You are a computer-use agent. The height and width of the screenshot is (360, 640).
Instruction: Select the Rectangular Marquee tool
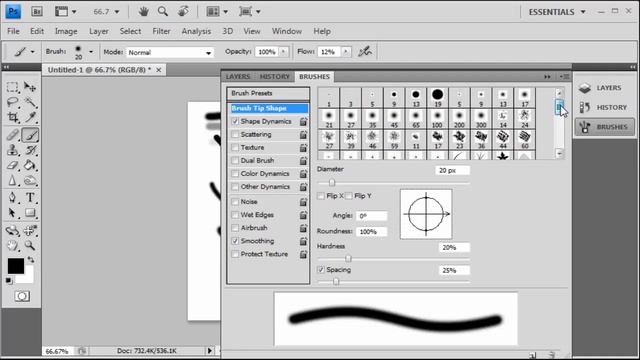pyautogui.click(x=12, y=87)
